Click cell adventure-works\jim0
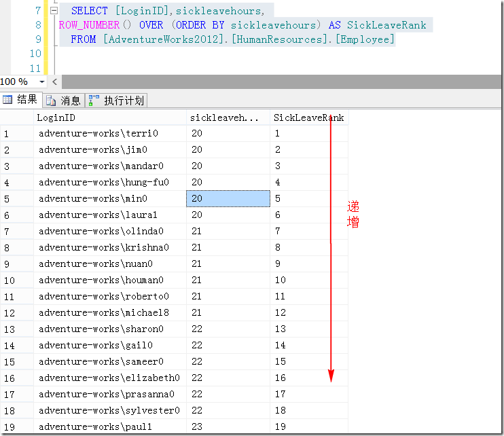 [109, 149]
